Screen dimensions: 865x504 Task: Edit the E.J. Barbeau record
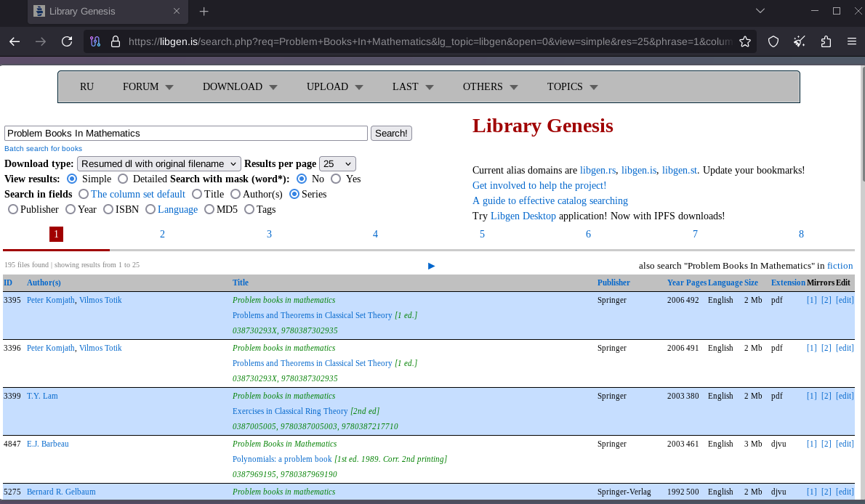tap(845, 444)
